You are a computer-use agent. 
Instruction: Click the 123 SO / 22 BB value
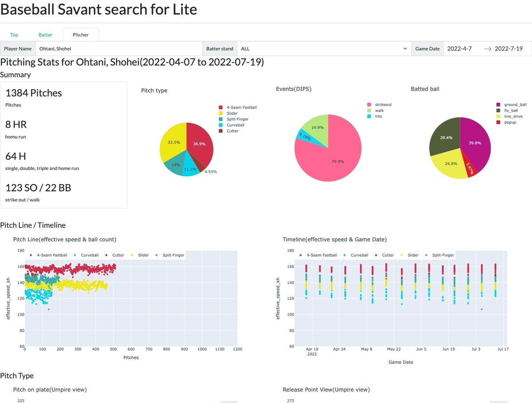[38, 188]
